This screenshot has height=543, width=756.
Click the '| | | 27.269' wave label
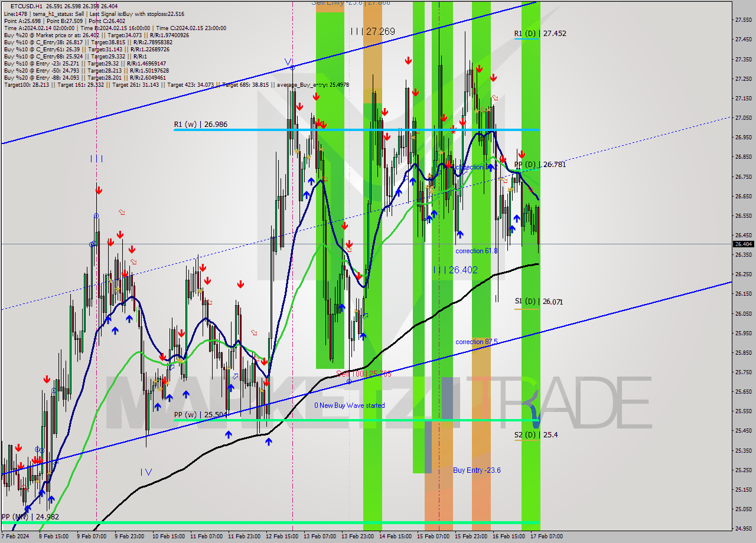click(373, 31)
